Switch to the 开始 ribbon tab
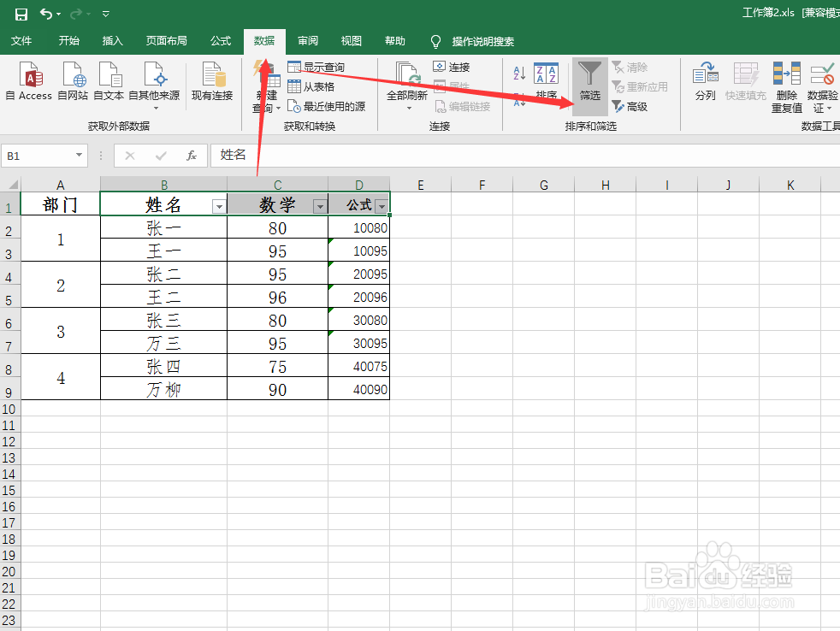This screenshot has width=840, height=631. [x=69, y=41]
